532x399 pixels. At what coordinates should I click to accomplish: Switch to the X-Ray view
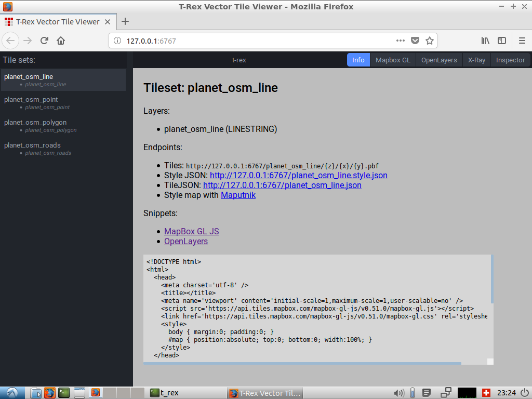click(477, 60)
